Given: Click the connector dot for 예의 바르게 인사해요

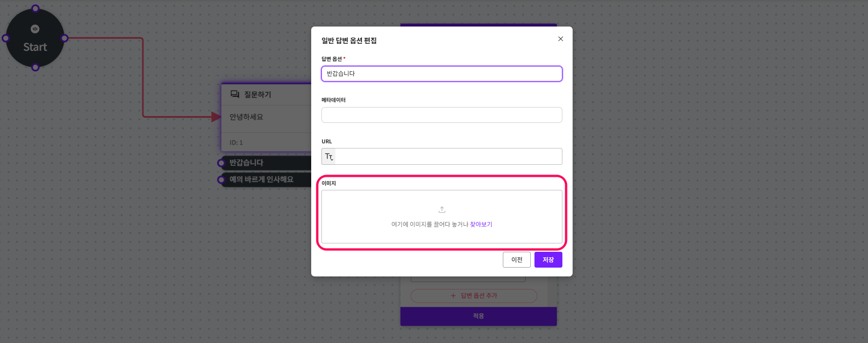Looking at the screenshot, I should [221, 180].
